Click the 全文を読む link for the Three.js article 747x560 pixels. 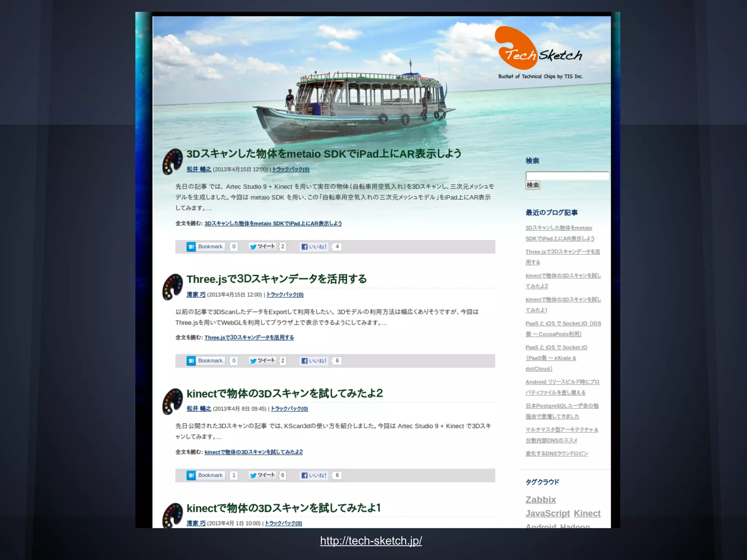pyautogui.click(x=249, y=338)
